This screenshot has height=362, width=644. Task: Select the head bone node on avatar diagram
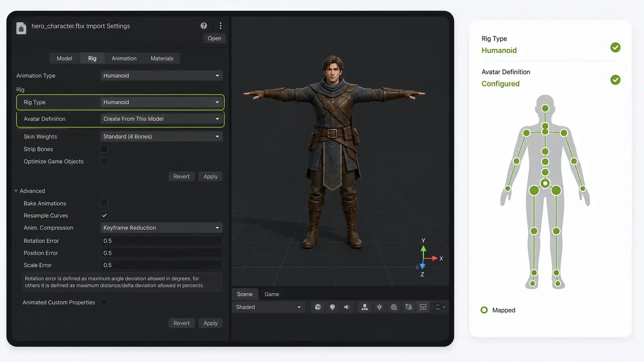(x=545, y=108)
